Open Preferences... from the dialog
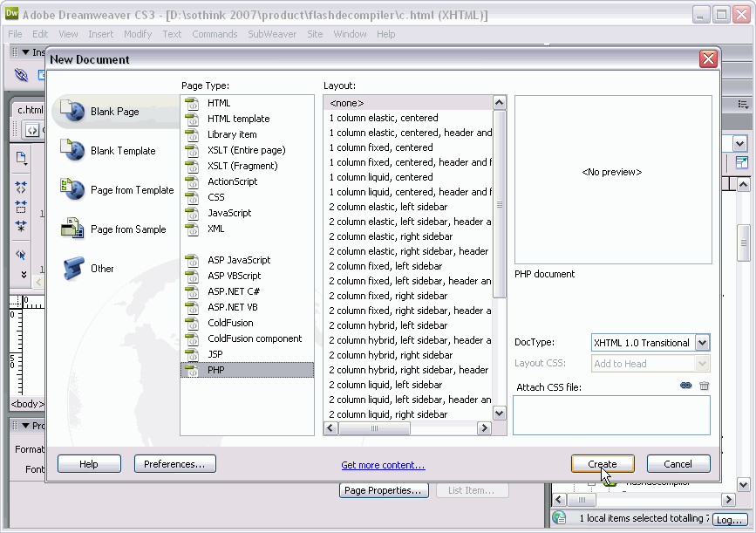The image size is (756, 533). point(174,464)
